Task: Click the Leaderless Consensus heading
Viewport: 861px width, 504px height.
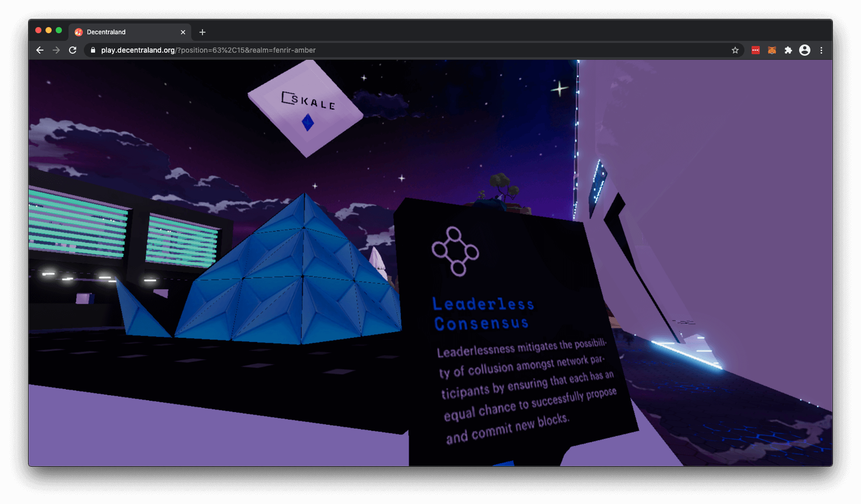Action: (x=483, y=314)
